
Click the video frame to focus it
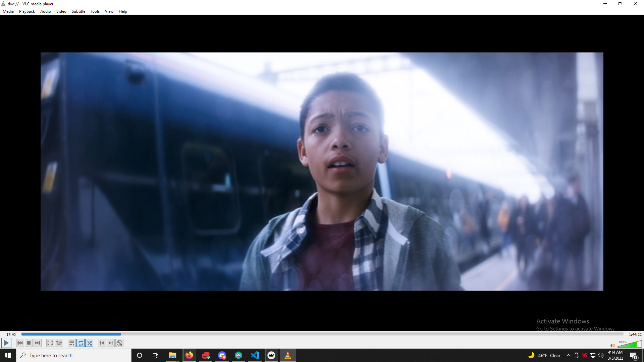(322, 171)
